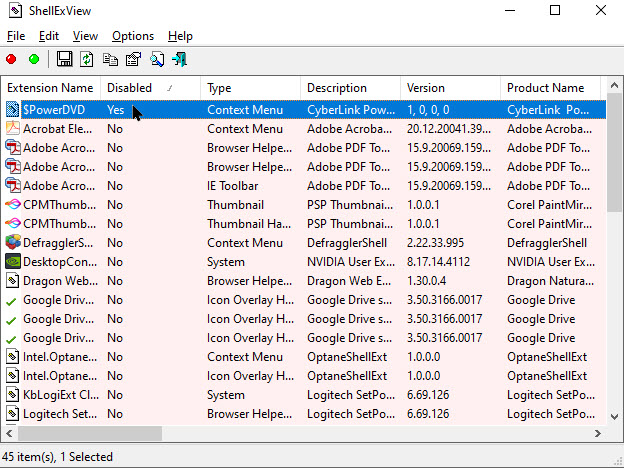Click the ShellExView window title text
The width and height of the screenshot is (624, 468).
coord(60,11)
